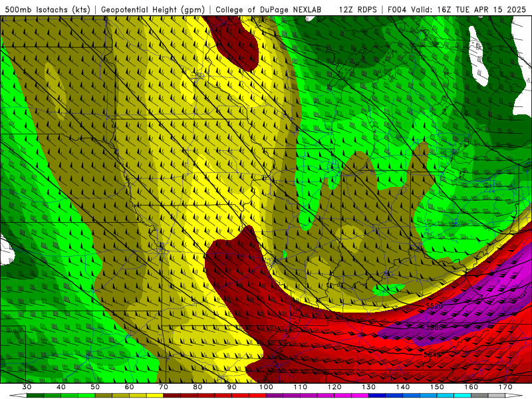
Task: Click the 40 value on color scale
Action: pyautogui.click(x=61, y=387)
